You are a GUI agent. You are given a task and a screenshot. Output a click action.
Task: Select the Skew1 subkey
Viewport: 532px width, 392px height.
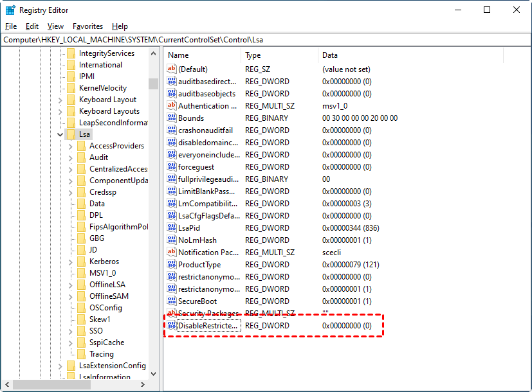[100, 319]
